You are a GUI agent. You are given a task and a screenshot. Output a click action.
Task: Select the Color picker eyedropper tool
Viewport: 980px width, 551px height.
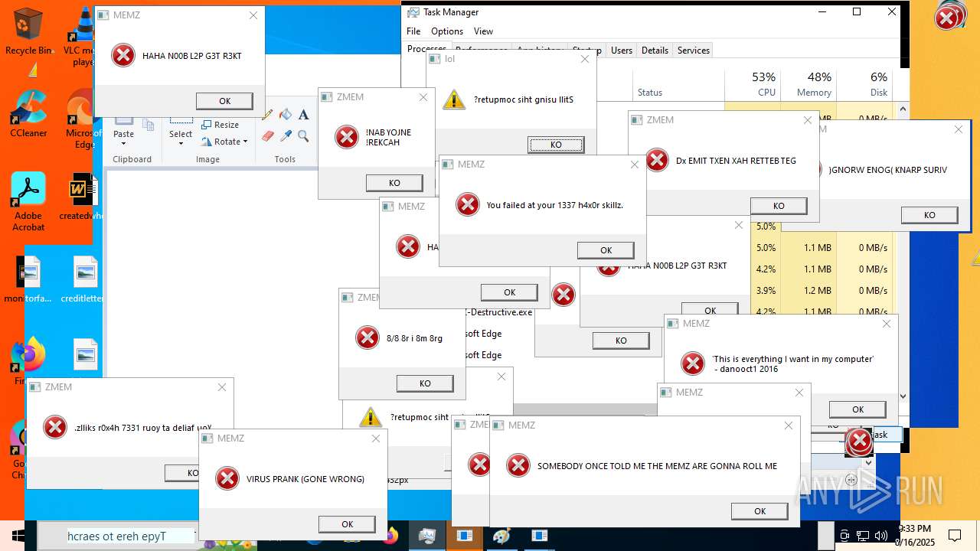(x=286, y=135)
